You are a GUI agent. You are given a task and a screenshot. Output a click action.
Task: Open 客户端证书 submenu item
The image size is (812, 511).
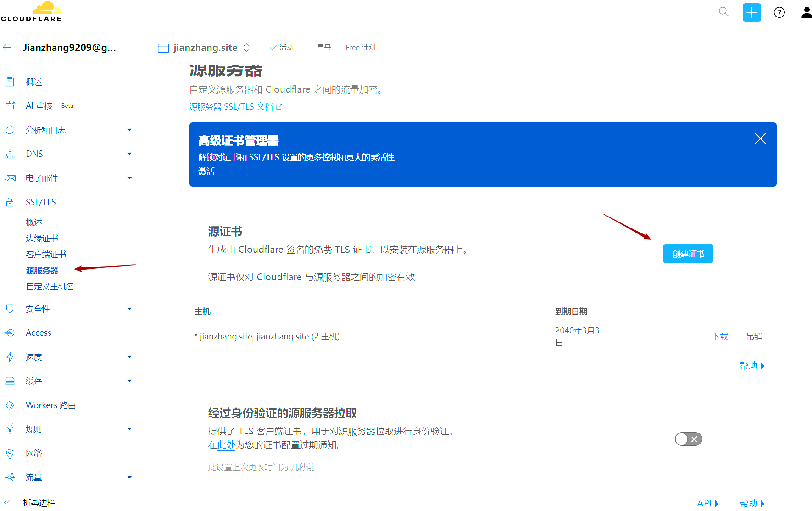pos(46,255)
